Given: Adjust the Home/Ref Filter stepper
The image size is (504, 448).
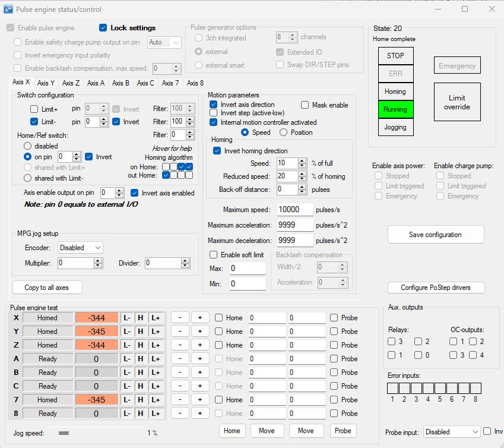Looking at the screenshot, I should click(x=190, y=135).
